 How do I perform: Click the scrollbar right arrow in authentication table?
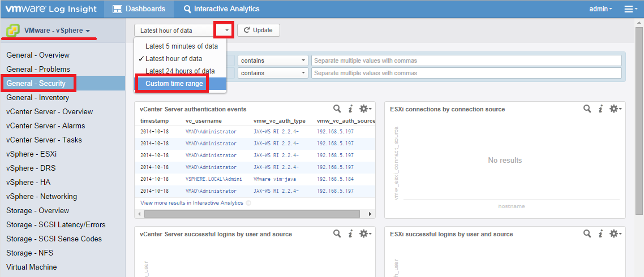[x=370, y=214]
